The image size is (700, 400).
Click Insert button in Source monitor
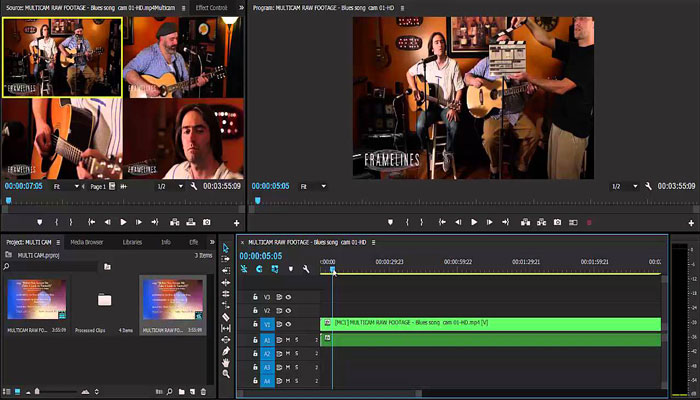[175, 222]
